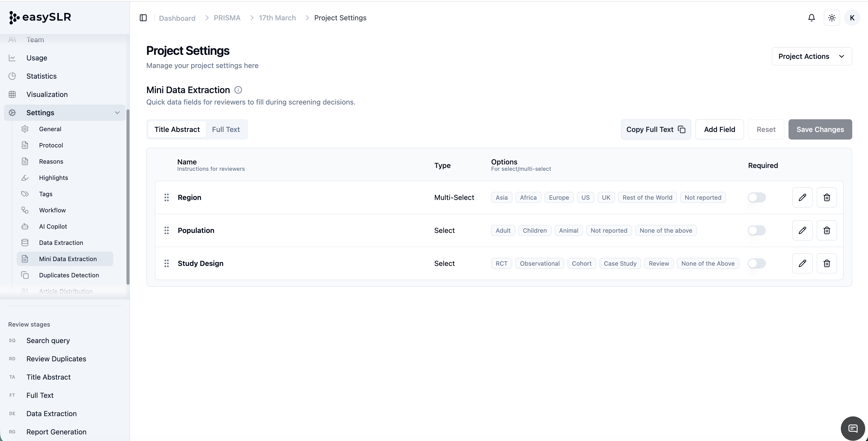The image size is (868, 441).
Task: Grab the Population row drag handle
Action: tap(166, 230)
